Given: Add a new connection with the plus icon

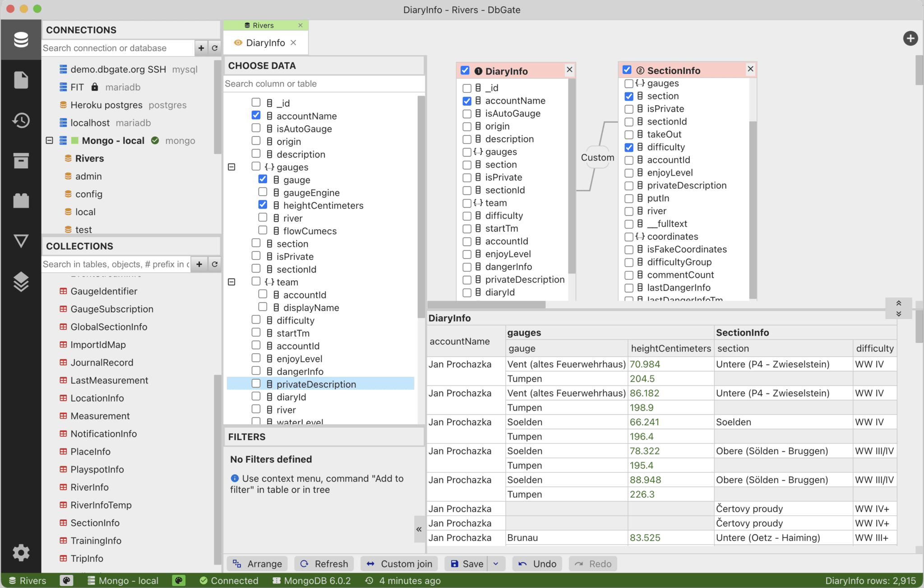Looking at the screenshot, I should click(x=201, y=48).
